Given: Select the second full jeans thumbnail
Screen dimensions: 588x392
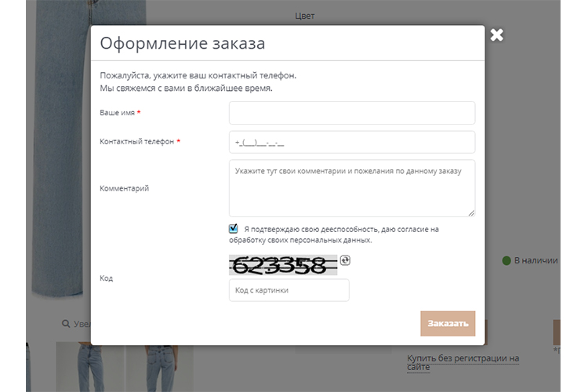Looking at the screenshot, I should 160,367.
